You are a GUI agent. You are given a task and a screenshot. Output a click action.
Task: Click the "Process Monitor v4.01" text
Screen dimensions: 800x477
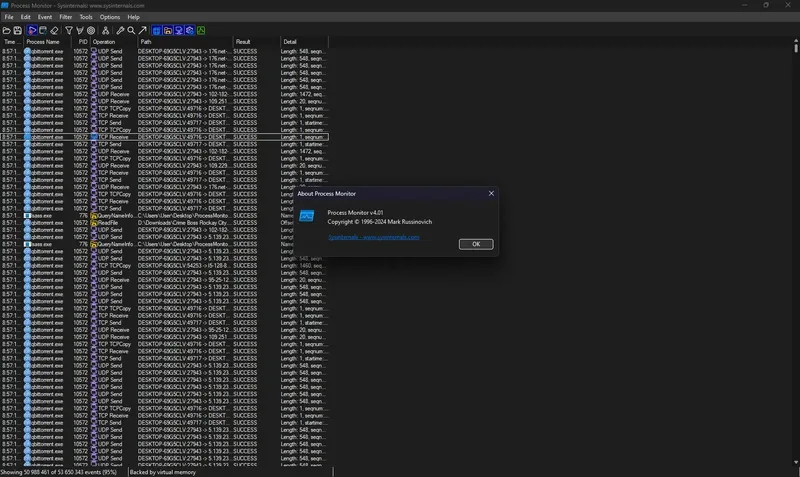355,213
